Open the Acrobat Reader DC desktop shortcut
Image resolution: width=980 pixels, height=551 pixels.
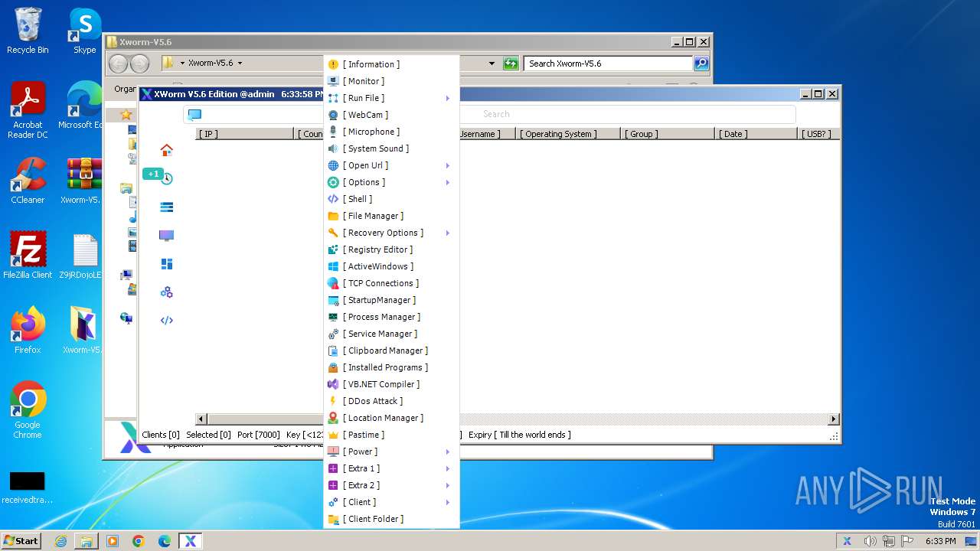point(28,110)
